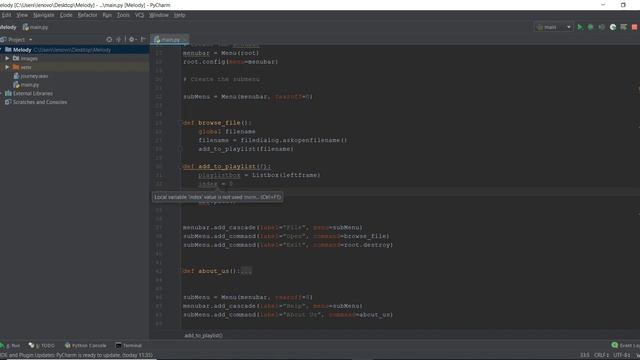Open the Refactor menu

tap(88, 15)
